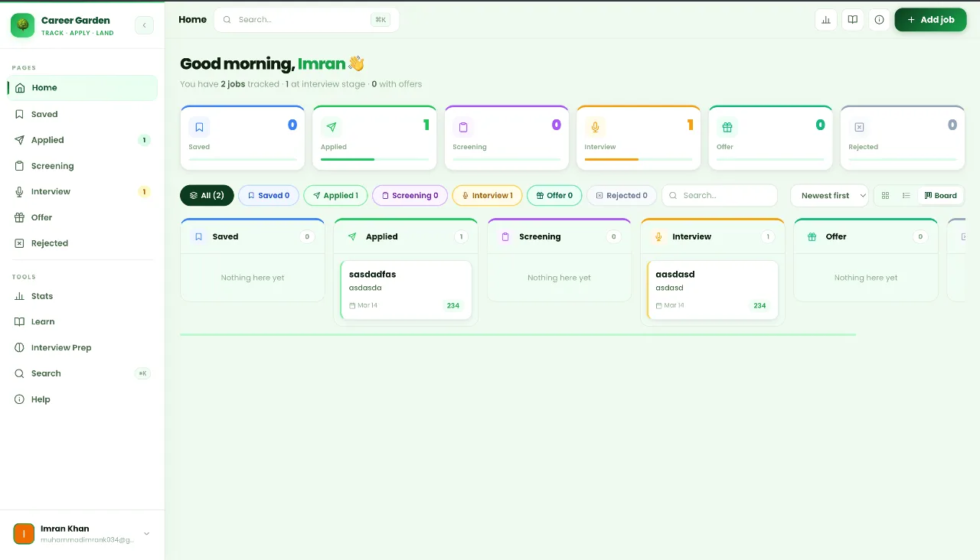Click the ⌘K shortcut badge in top search
980x560 pixels.
coord(380,20)
